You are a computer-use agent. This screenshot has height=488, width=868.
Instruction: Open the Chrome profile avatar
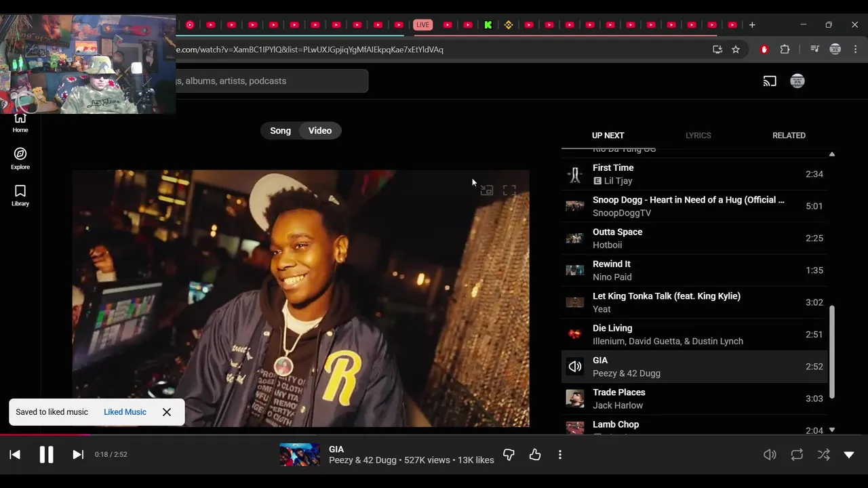(x=835, y=49)
